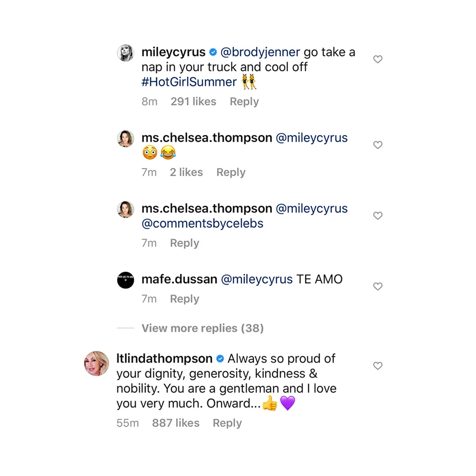Like ms.chelsea.thompson's first comment heart icon
Viewport: 476px width, 476px height.
[377, 145]
